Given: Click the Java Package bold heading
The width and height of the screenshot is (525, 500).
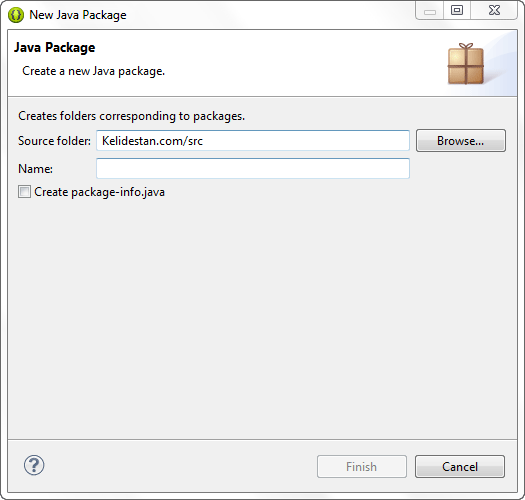Looking at the screenshot, I should (55, 48).
